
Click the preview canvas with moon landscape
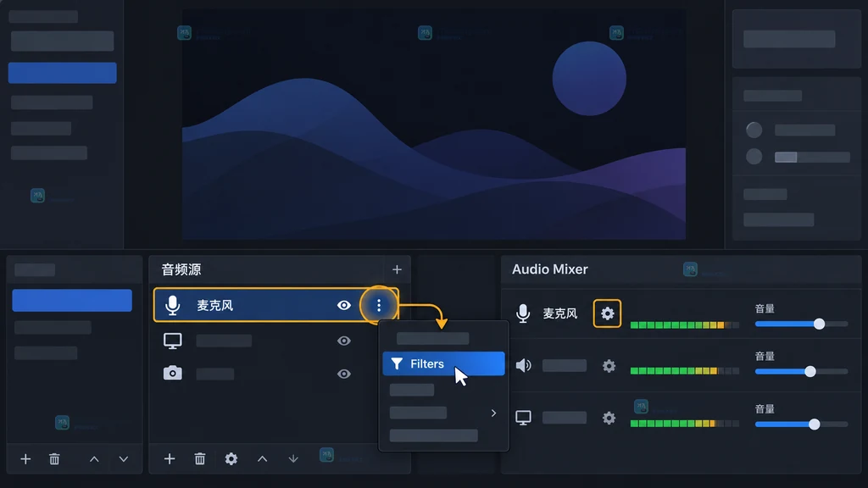point(433,125)
